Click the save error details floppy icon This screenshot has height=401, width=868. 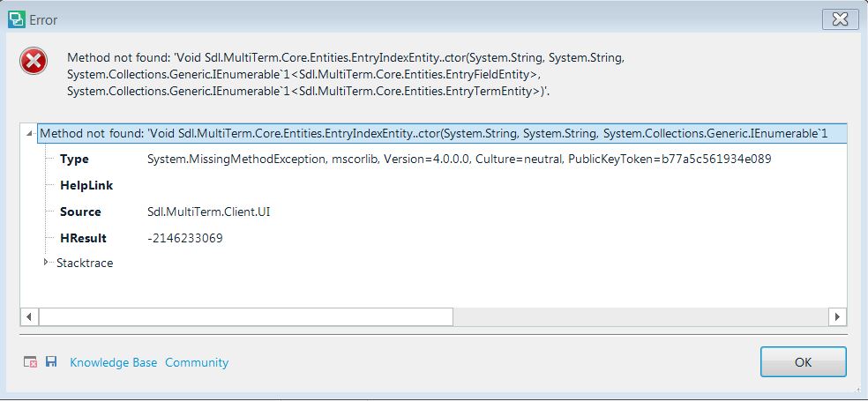click(x=51, y=361)
